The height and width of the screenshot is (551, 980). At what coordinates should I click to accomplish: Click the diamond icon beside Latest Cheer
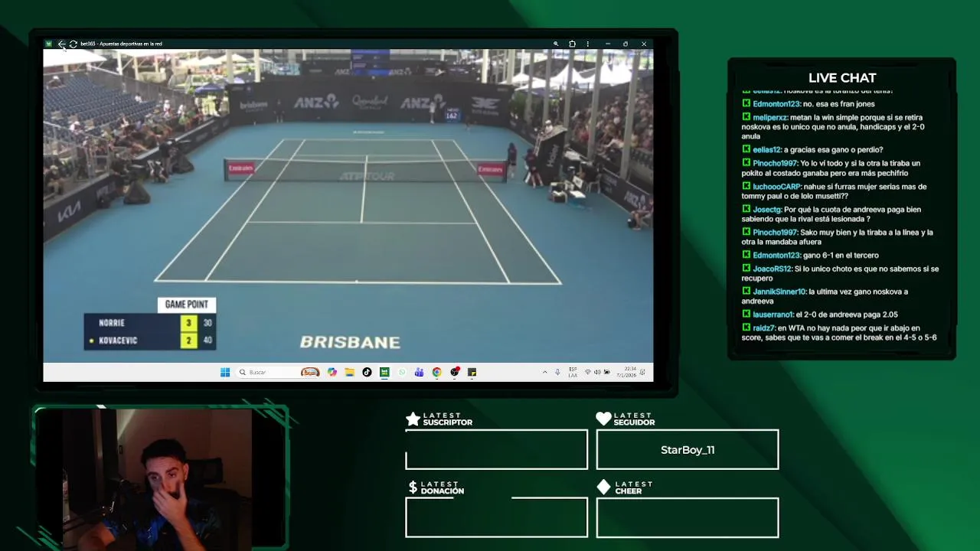pos(603,487)
